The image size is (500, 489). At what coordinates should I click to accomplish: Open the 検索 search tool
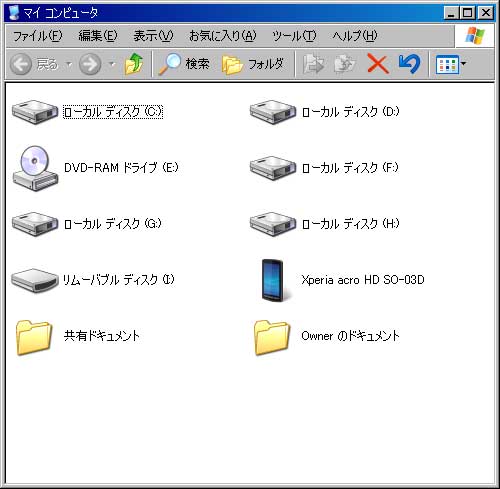point(184,64)
